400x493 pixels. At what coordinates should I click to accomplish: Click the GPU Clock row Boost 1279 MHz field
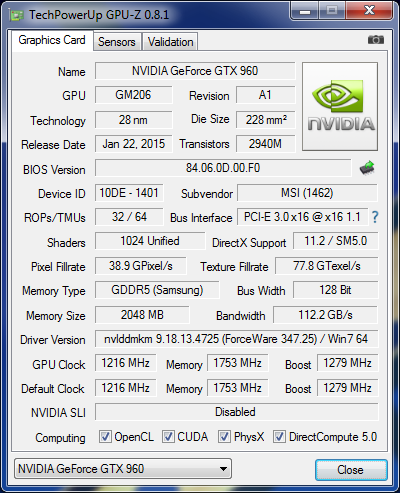[x=348, y=363]
